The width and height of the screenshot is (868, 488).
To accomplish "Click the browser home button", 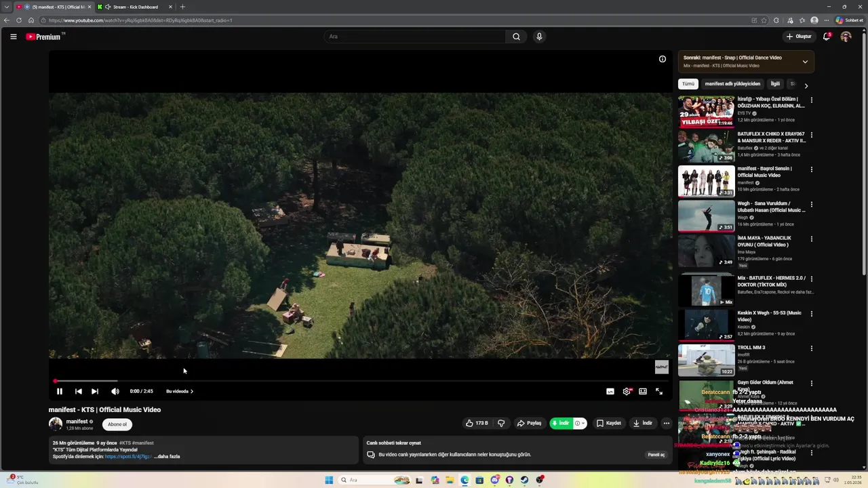I will click(31, 20).
